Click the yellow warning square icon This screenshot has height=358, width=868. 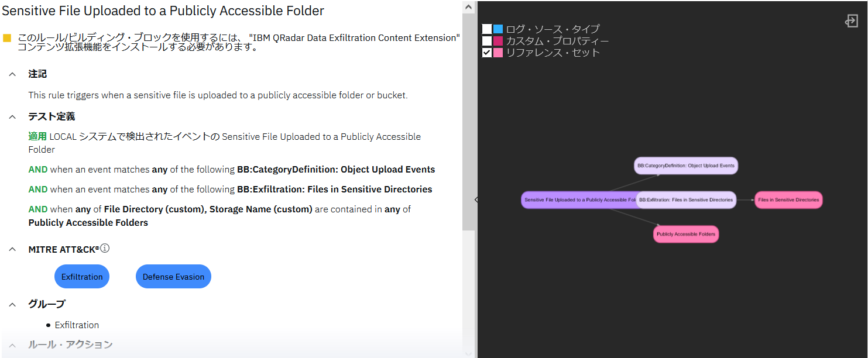click(7, 38)
